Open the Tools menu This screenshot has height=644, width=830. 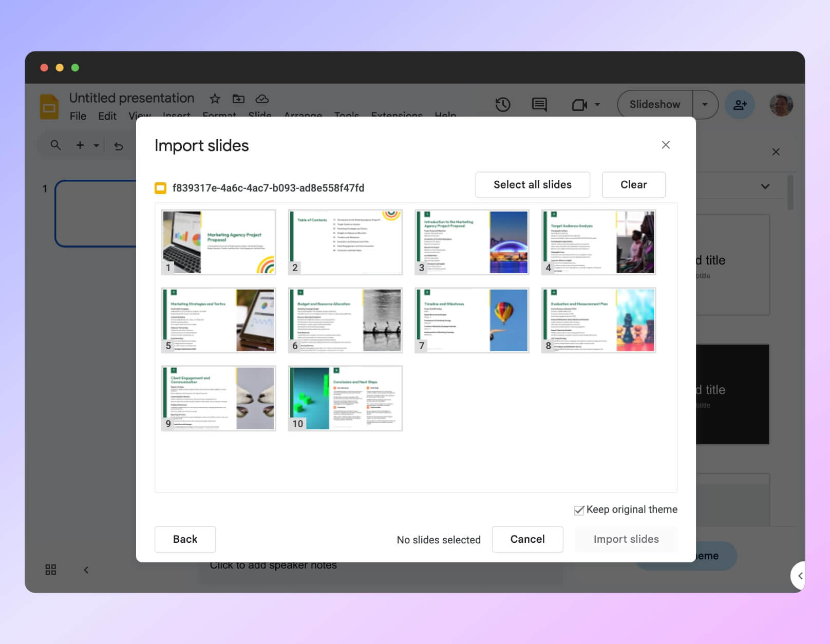point(347,116)
